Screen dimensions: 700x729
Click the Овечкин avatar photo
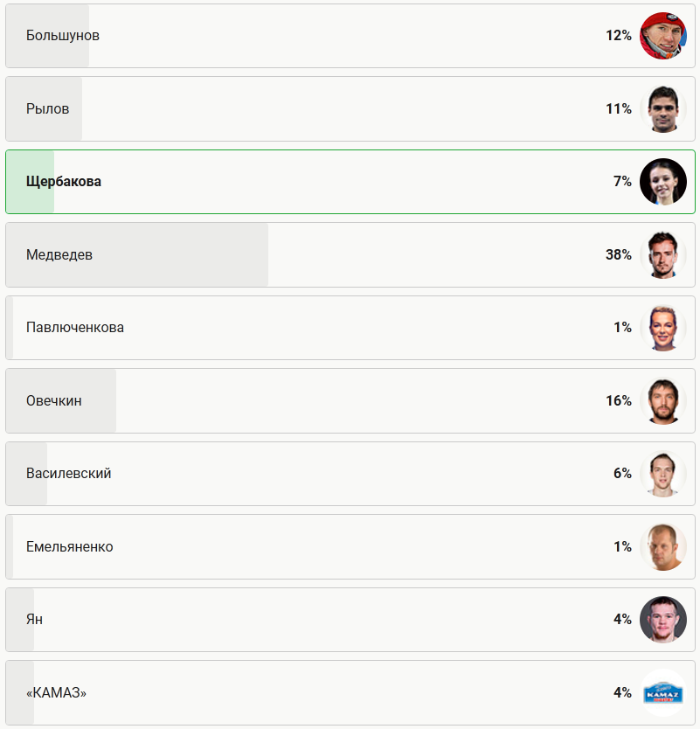663,401
